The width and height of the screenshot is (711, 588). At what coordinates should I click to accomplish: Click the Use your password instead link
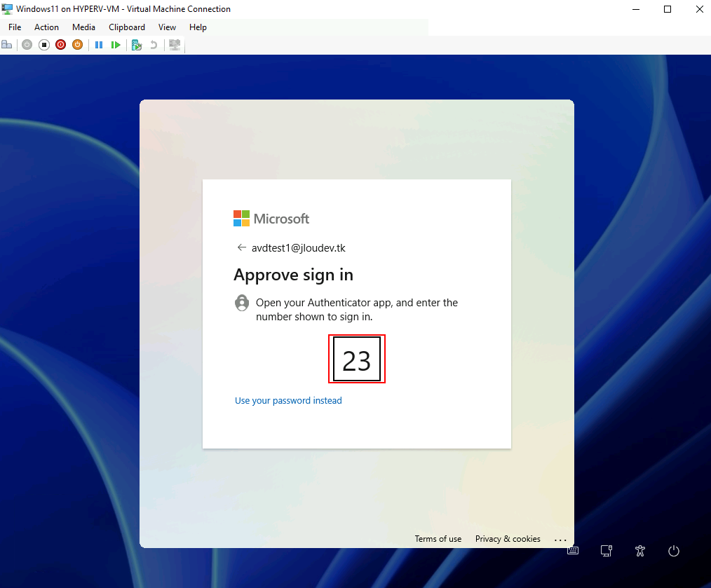(288, 400)
